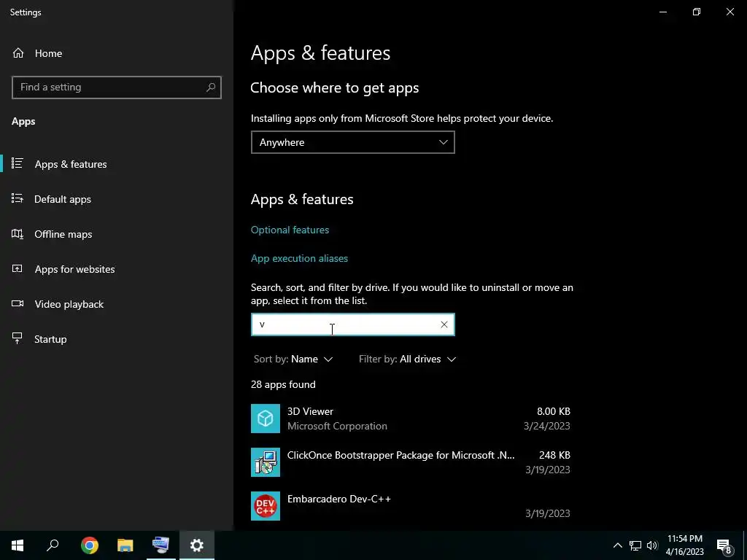Show hidden tray icons
This screenshot has height=560, width=747.
[x=617, y=545]
